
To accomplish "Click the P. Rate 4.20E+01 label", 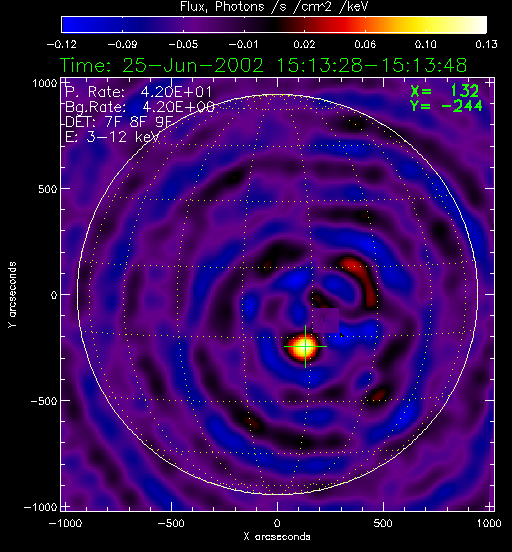I will pyautogui.click(x=138, y=92).
